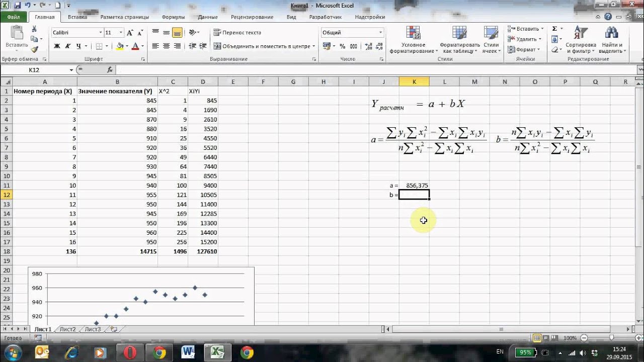
Task: Align cell text to the right
Action: pos(177,46)
